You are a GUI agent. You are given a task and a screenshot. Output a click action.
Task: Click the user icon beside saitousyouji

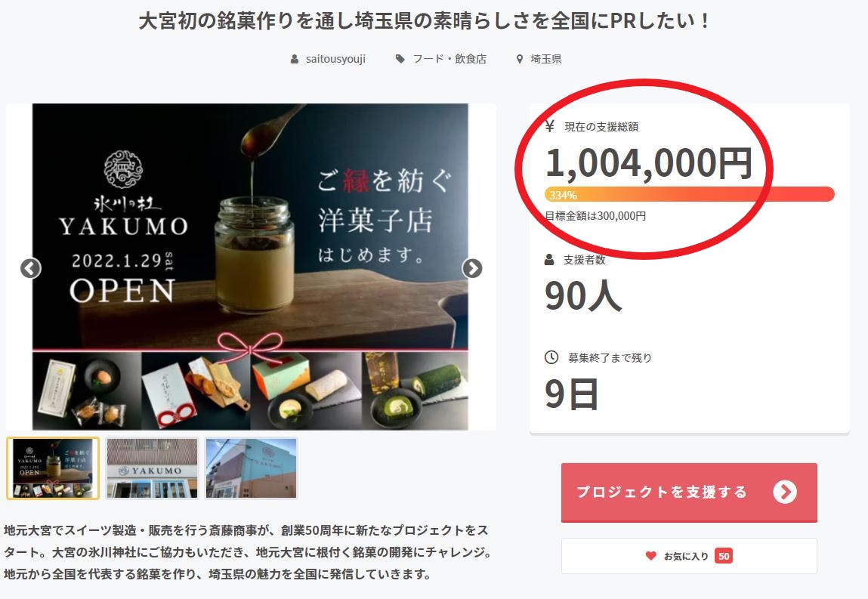[x=295, y=59]
